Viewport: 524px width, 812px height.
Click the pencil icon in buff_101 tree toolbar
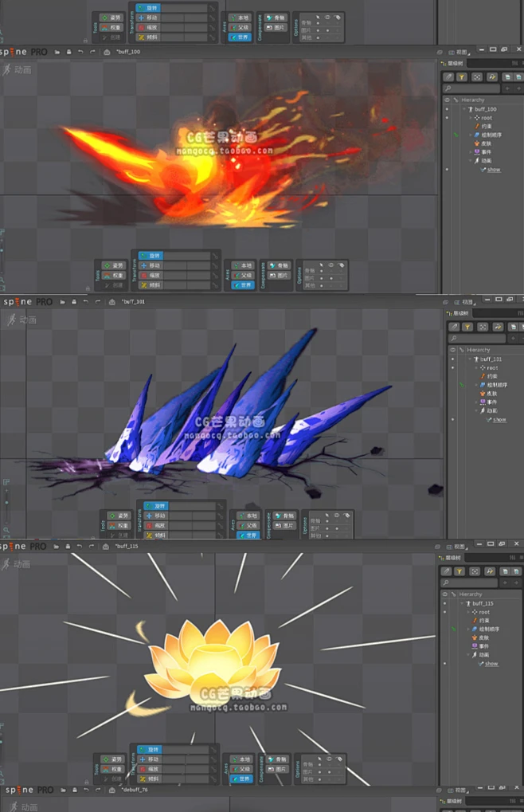coord(453,327)
